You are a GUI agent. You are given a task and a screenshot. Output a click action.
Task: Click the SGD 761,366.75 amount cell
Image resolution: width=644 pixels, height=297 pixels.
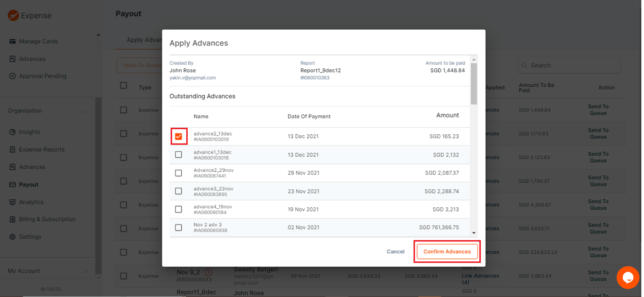439,227
